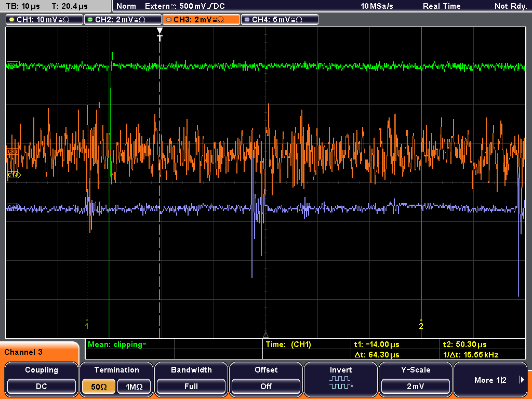The width and height of the screenshot is (532, 399).
Task: Select 50Ω termination
Action: click(99, 387)
